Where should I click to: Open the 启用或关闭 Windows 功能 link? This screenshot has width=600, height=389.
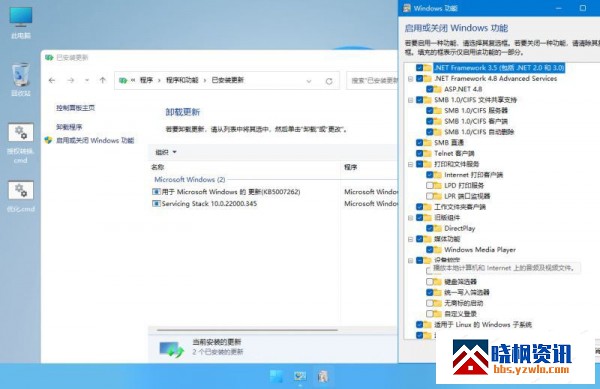[x=95, y=140]
